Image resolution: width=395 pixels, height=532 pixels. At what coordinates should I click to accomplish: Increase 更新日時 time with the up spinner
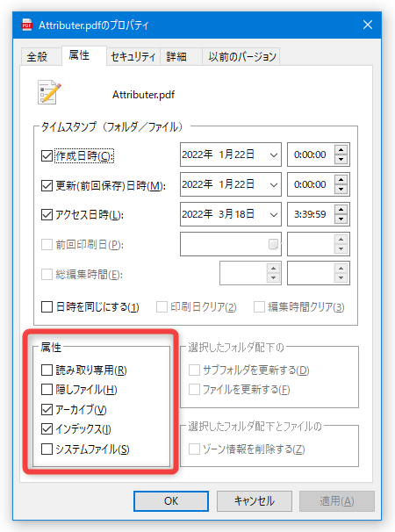341,179
